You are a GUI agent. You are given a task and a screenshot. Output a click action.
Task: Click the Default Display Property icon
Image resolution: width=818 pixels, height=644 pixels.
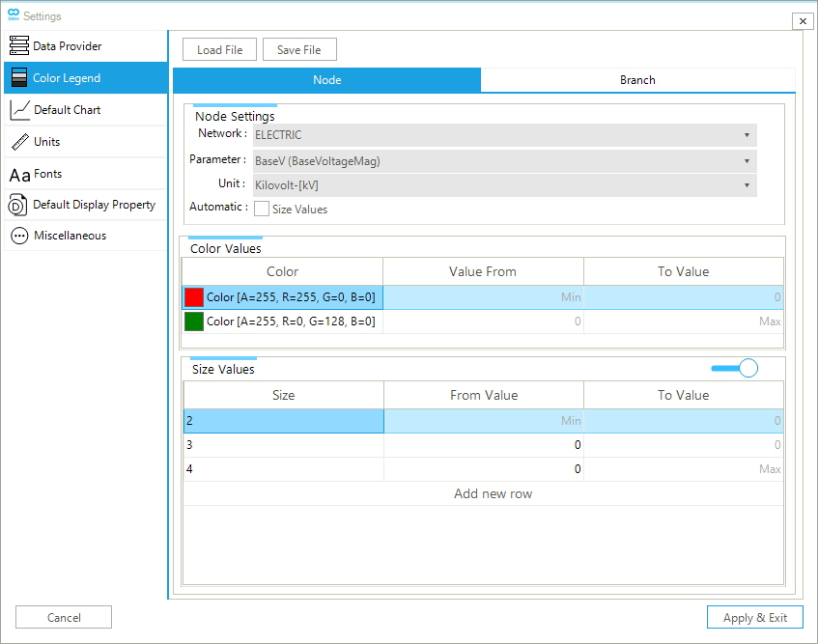pos(17,205)
